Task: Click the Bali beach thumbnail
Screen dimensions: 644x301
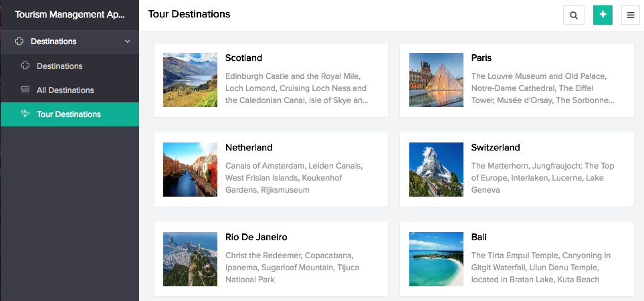Action: [436, 259]
